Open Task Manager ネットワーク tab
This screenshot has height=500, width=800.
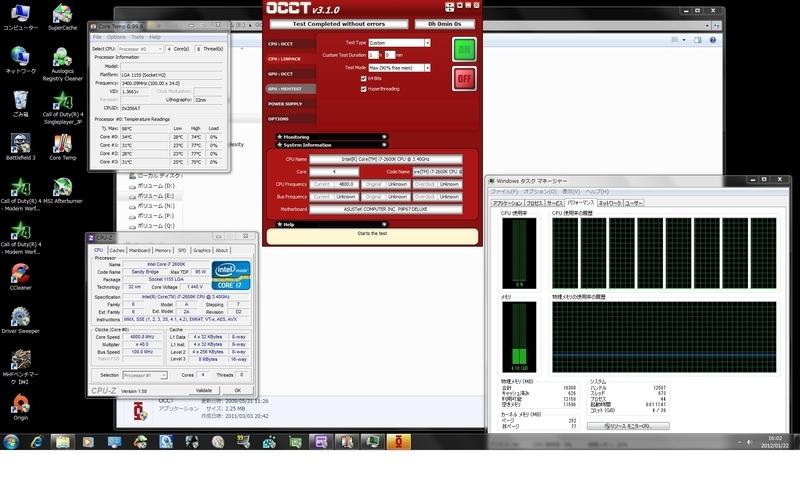[x=610, y=203]
